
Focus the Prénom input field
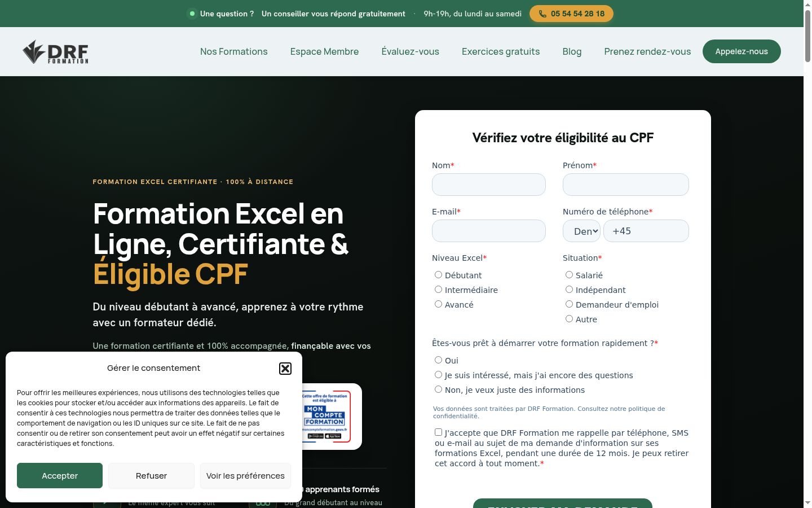coord(626,185)
